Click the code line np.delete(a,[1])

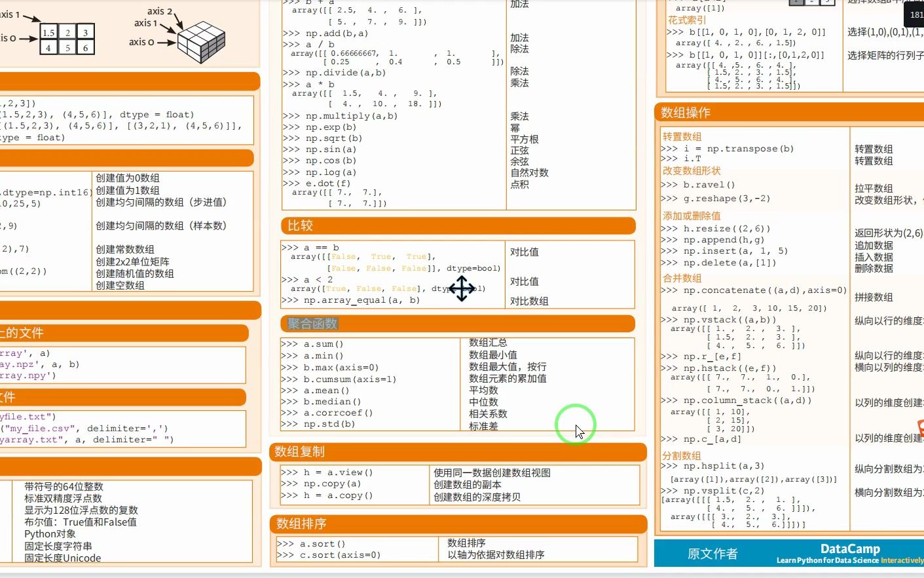click(718, 263)
